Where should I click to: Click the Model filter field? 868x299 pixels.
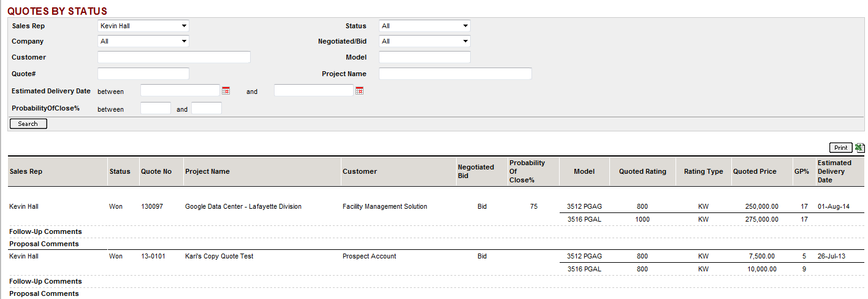(x=424, y=57)
